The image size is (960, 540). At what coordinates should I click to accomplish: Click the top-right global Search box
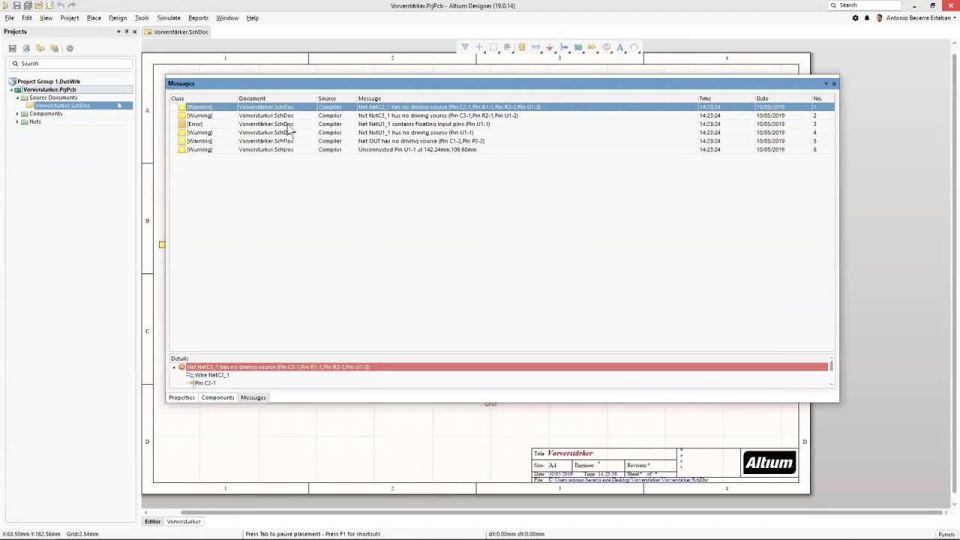(x=864, y=5)
